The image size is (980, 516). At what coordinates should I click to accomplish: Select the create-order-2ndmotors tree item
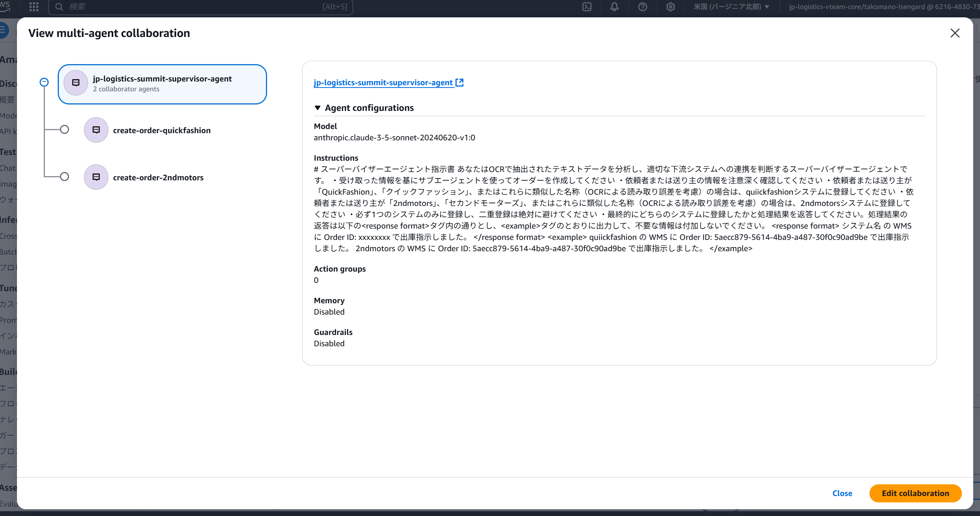[x=158, y=178]
